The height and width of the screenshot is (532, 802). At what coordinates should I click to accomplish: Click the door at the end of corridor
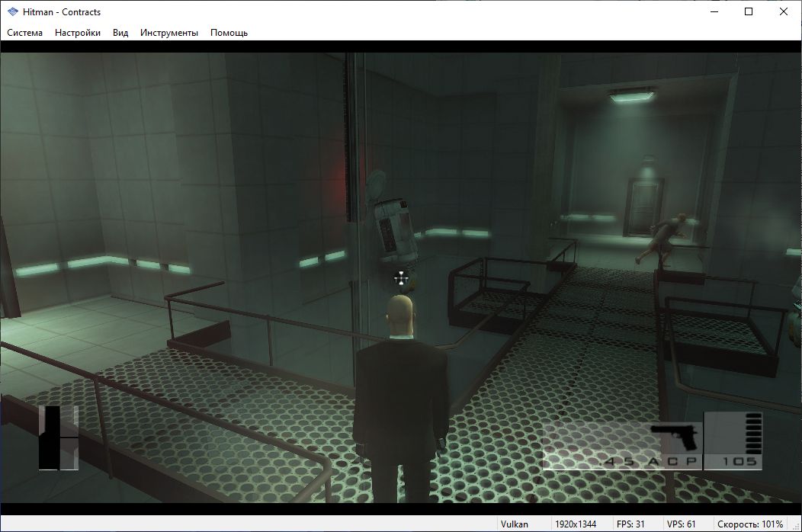tap(643, 207)
